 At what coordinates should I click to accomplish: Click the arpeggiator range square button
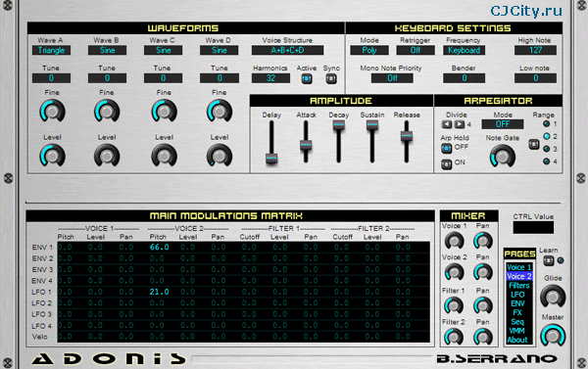[534, 144]
